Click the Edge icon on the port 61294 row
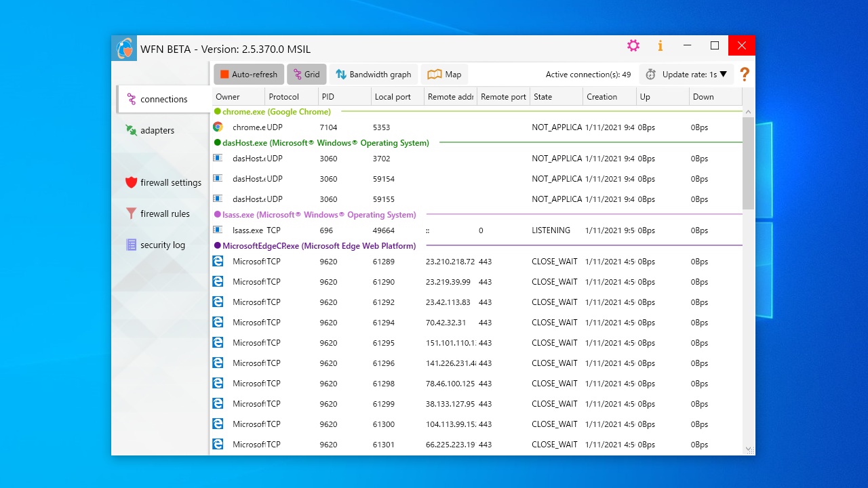Image resolution: width=868 pixels, height=488 pixels. pyautogui.click(x=218, y=322)
